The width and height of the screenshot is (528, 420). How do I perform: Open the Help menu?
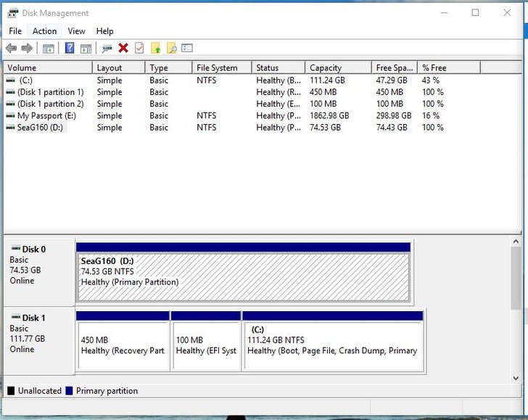[104, 31]
